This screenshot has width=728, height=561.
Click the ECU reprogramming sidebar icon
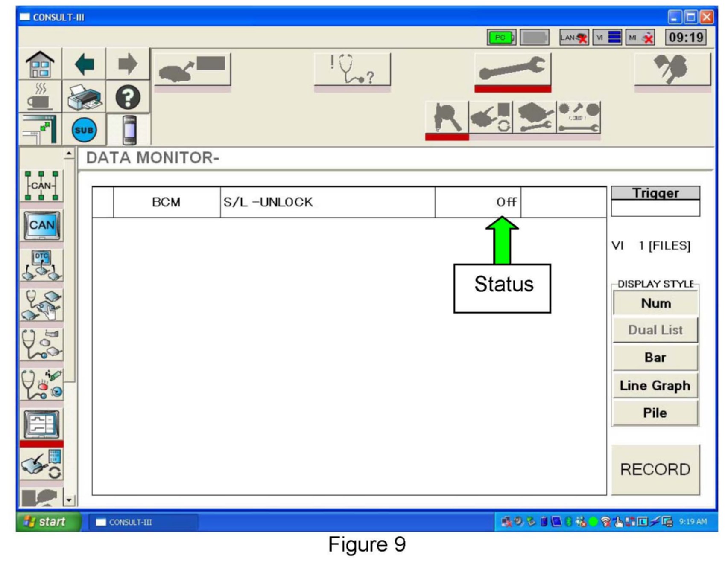click(41, 464)
